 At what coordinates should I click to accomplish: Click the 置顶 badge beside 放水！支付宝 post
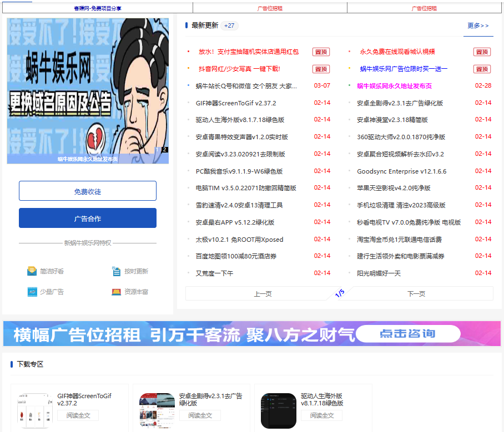click(x=321, y=52)
